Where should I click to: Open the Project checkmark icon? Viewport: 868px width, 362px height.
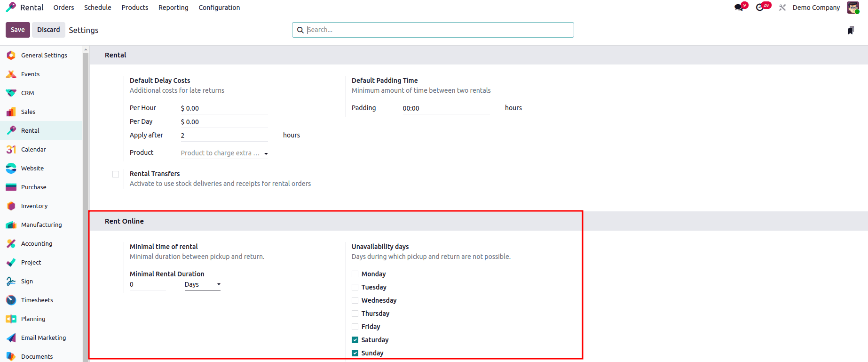pyautogui.click(x=11, y=262)
